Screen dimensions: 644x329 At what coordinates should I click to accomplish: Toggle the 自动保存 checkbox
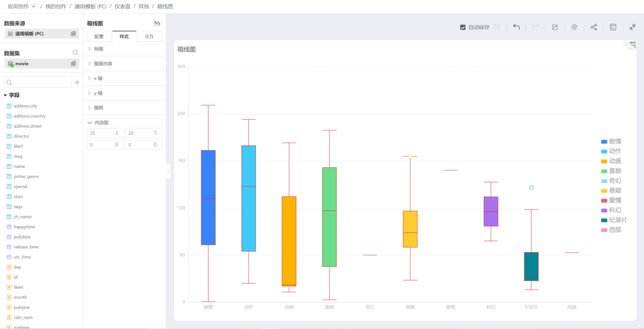pyautogui.click(x=463, y=27)
